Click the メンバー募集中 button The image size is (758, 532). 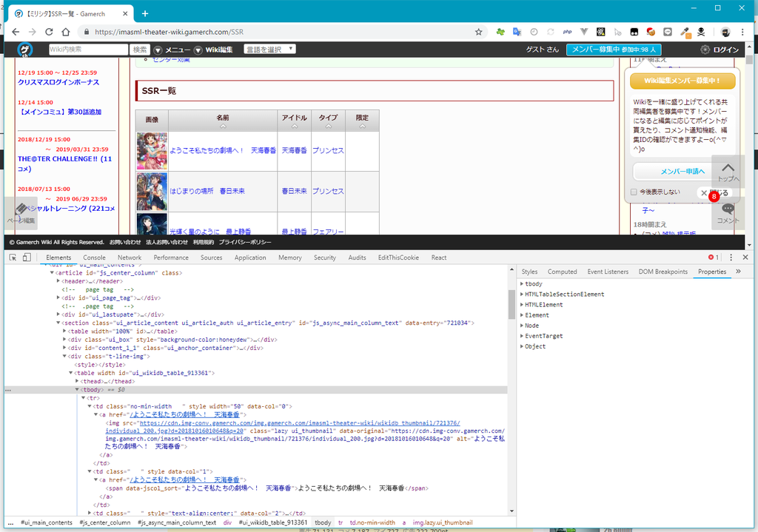pos(614,50)
